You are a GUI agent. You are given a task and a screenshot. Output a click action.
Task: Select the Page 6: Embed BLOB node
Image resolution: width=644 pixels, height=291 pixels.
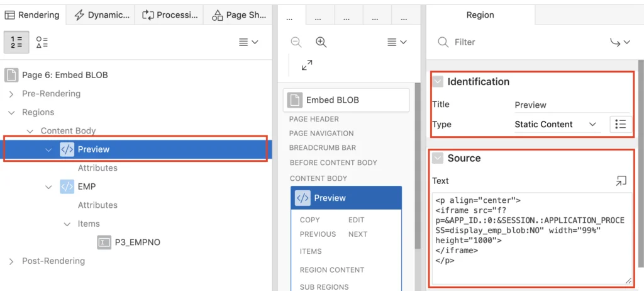[x=65, y=75]
